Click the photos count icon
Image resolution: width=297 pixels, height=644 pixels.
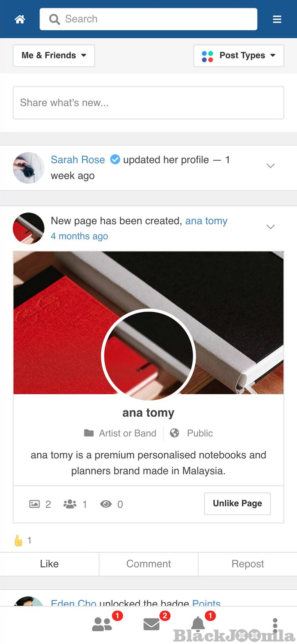click(34, 504)
